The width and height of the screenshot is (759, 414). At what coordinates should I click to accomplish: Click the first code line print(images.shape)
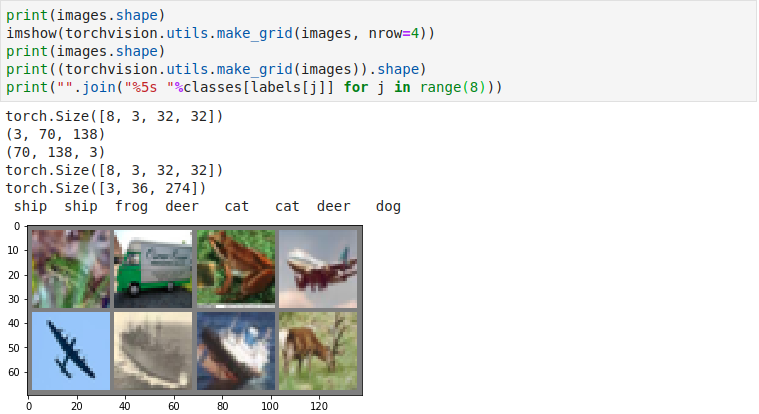[x=86, y=15]
